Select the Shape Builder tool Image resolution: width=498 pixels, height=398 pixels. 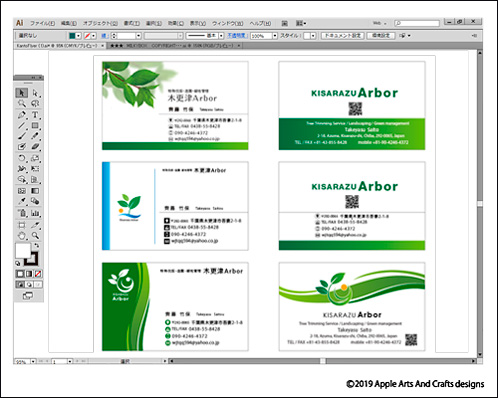pyautogui.click(x=22, y=179)
